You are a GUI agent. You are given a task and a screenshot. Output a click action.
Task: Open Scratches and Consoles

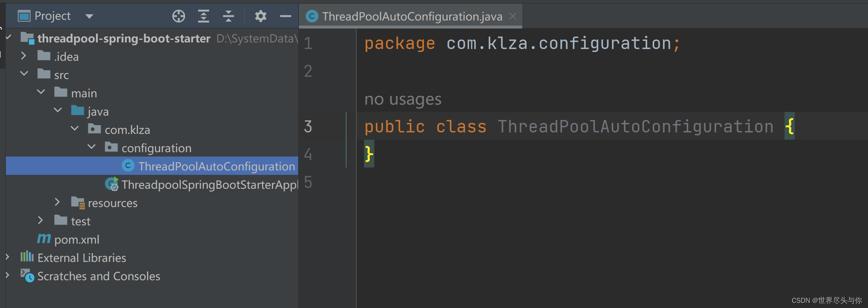tap(99, 276)
